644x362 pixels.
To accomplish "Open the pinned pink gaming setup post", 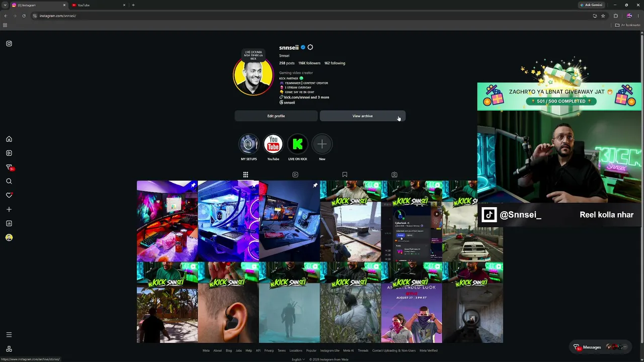I will click(167, 221).
